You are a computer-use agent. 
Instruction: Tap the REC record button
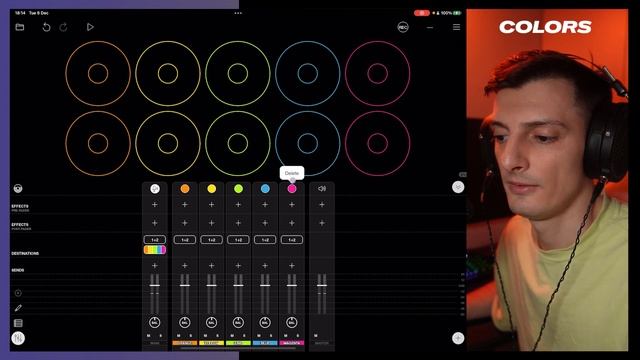403,27
